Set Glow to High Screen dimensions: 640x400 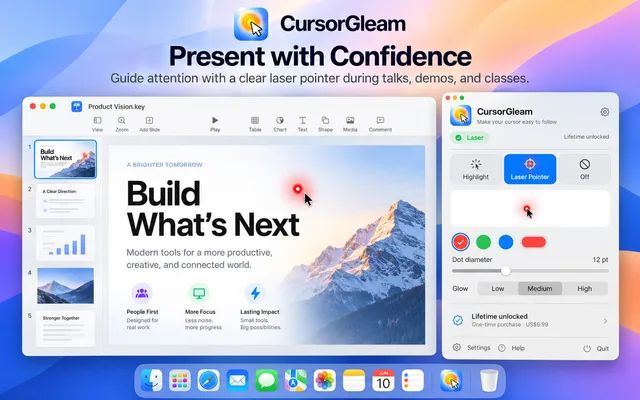[x=584, y=289]
